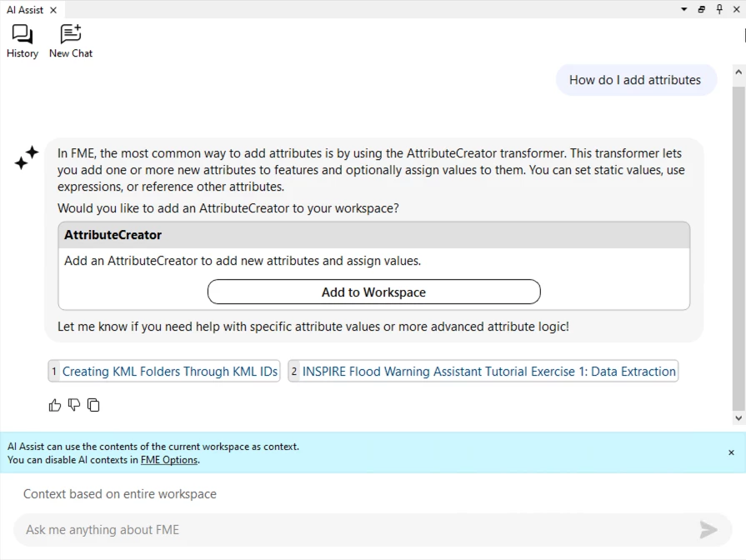
Task: Start a New Chat
Action: click(71, 41)
